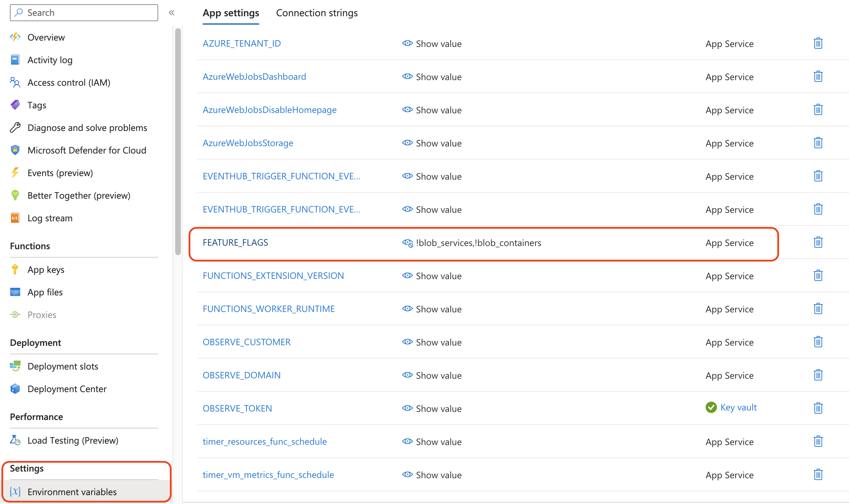Delete the OBSERVE_TOKEN setting

pyautogui.click(x=818, y=408)
